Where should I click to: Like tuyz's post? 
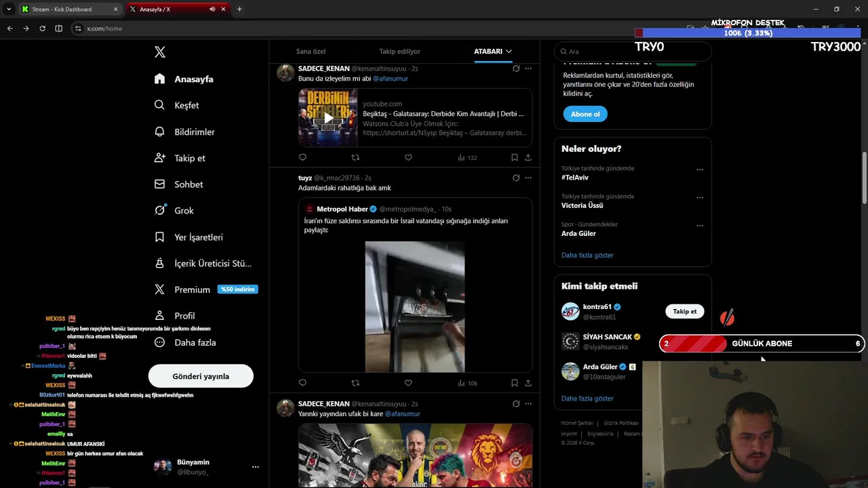tap(408, 383)
